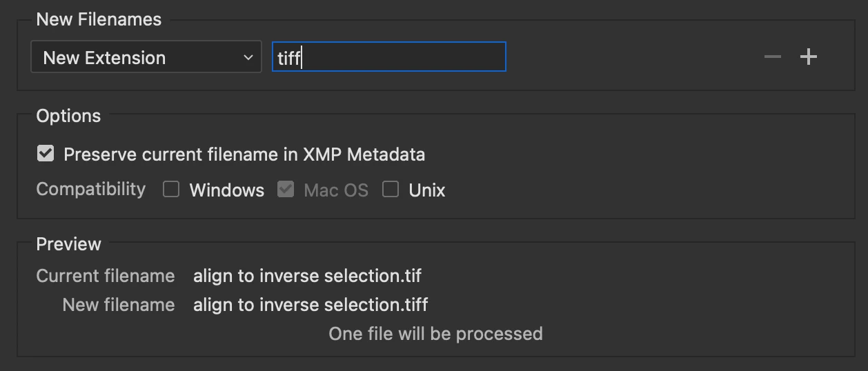Screen dimensions: 868x371
Task: Enable the Windows compatibility checkbox box
Action: 171,189
